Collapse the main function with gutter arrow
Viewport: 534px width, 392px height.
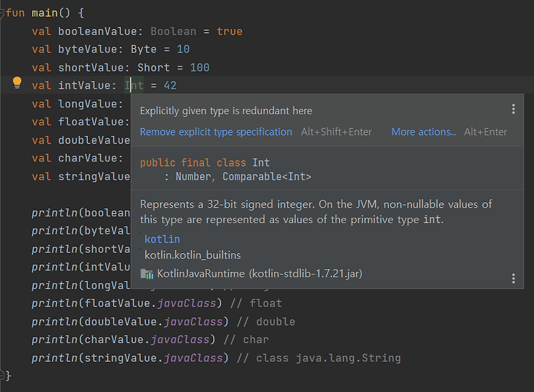tap(3, 11)
